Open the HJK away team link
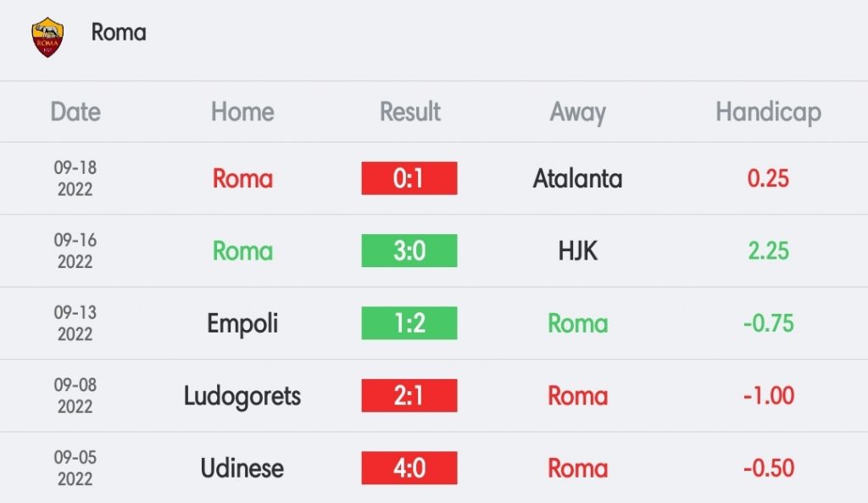The width and height of the screenshot is (868, 503). [577, 251]
